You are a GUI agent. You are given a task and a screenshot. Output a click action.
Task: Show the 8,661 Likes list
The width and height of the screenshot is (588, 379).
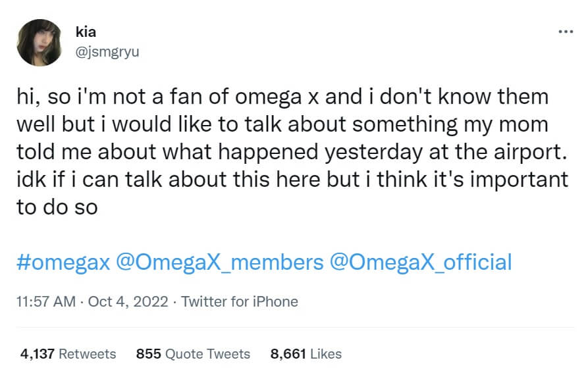point(306,354)
